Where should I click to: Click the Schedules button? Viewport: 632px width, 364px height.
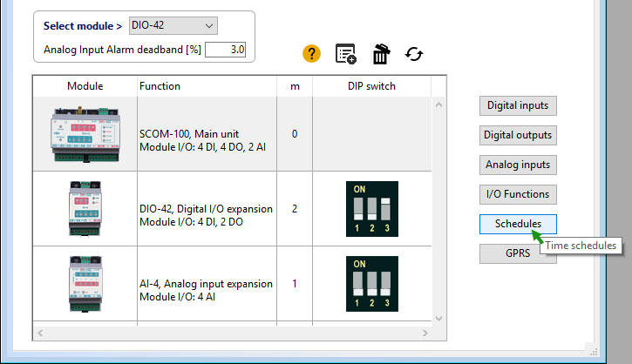coord(518,224)
